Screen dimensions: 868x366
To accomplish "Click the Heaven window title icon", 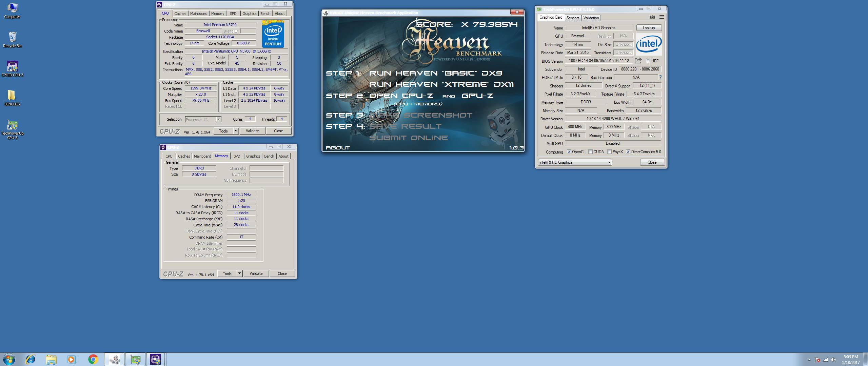I will click(x=326, y=13).
